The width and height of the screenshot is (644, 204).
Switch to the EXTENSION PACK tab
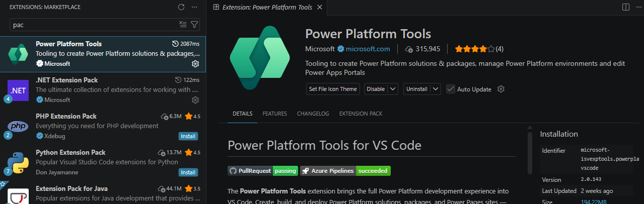point(361,114)
